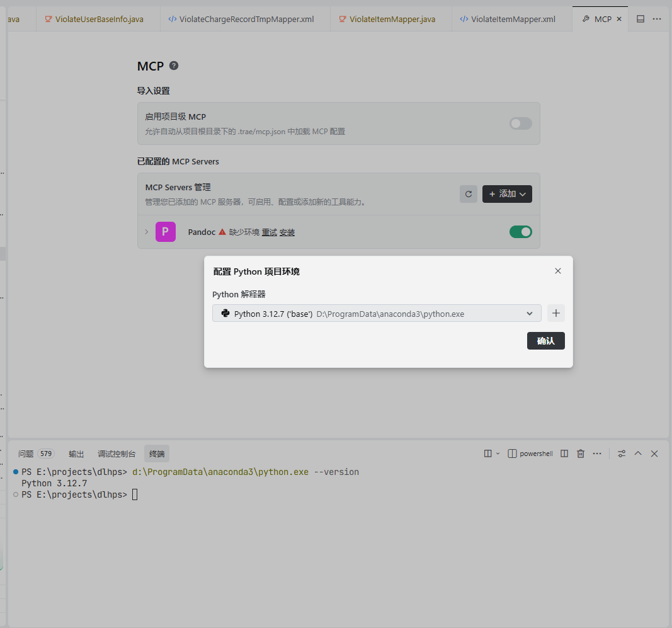Viewport: 672px width, 628px height.
Task: Click the 确认 button
Action: 545,341
